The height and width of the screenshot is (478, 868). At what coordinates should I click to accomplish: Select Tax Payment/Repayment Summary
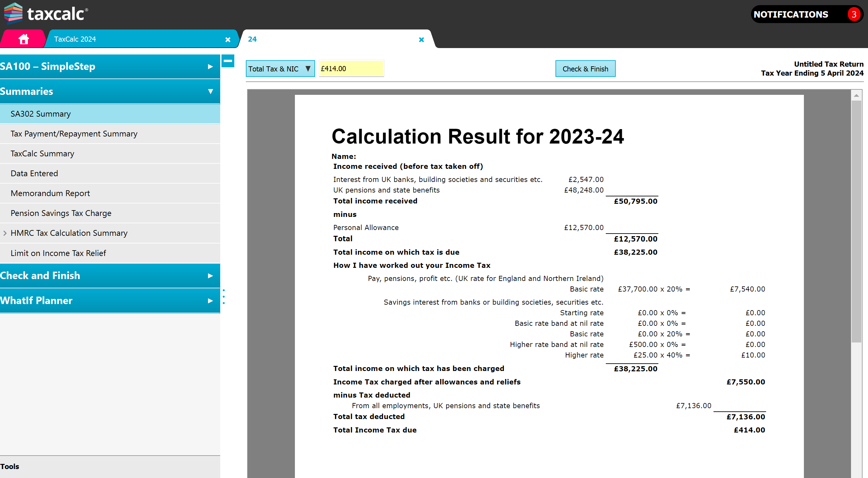(74, 134)
